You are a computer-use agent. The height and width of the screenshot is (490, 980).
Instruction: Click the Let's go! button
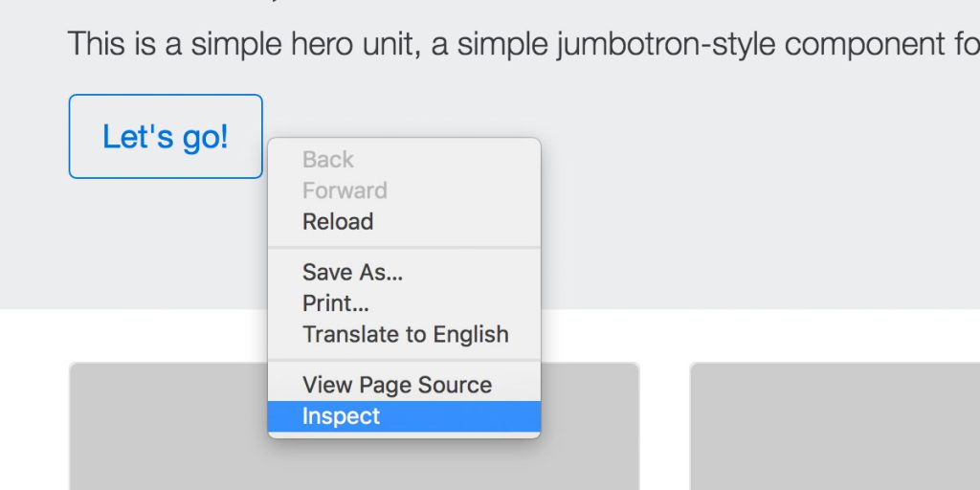click(x=166, y=136)
